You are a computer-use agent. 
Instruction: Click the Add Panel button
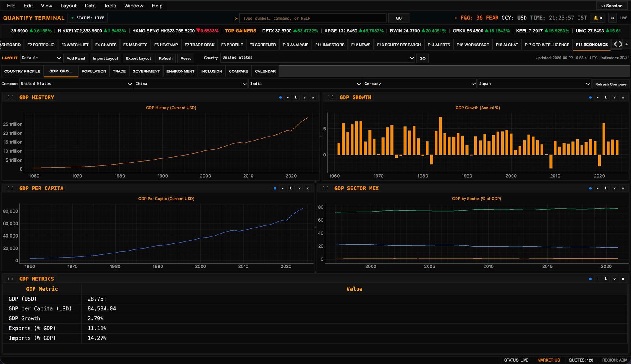tap(76, 58)
